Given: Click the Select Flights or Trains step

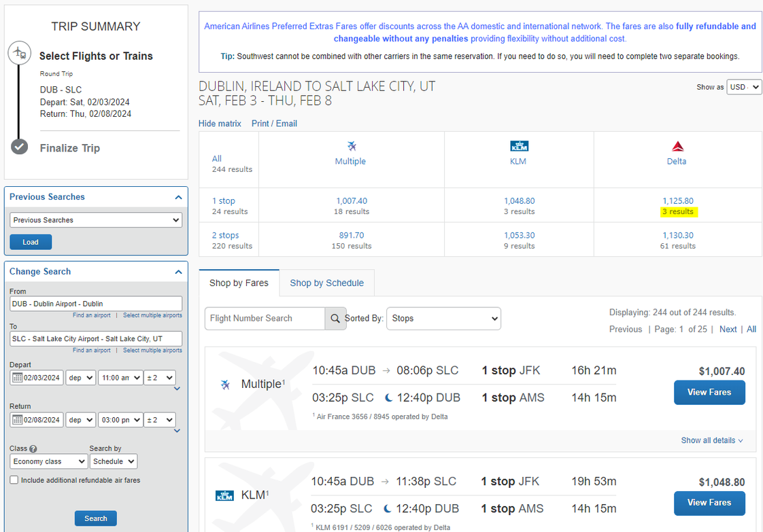Looking at the screenshot, I should tap(96, 56).
